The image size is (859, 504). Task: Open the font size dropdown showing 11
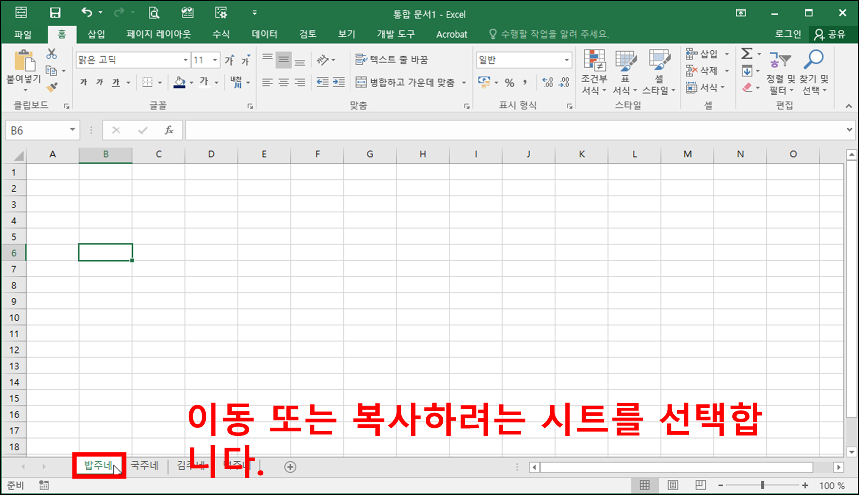tap(215, 60)
